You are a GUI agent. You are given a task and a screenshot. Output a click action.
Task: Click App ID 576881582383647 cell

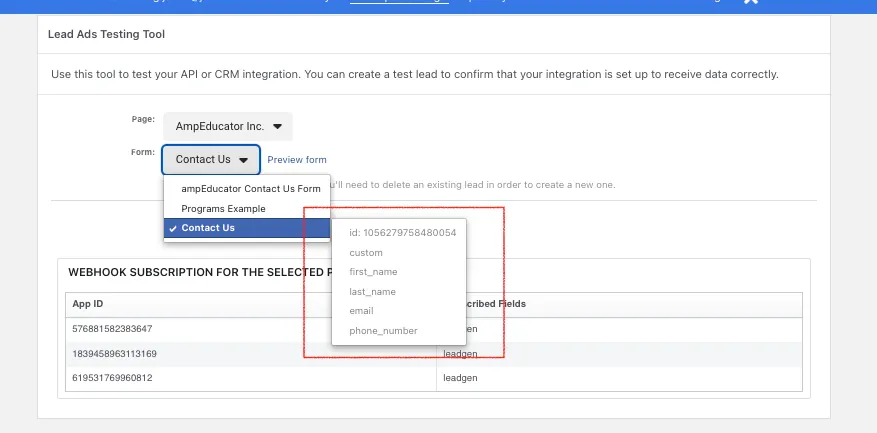pyautogui.click(x=251, y=329)
